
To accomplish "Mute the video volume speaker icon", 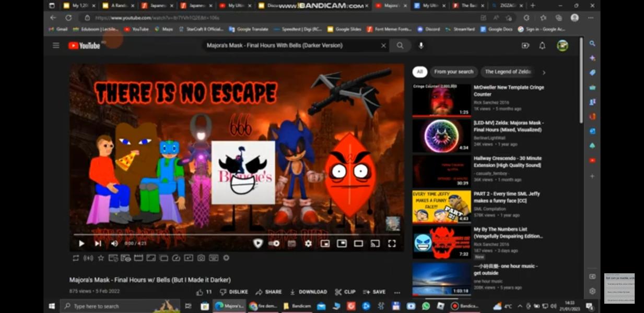I will click(114, 243).
